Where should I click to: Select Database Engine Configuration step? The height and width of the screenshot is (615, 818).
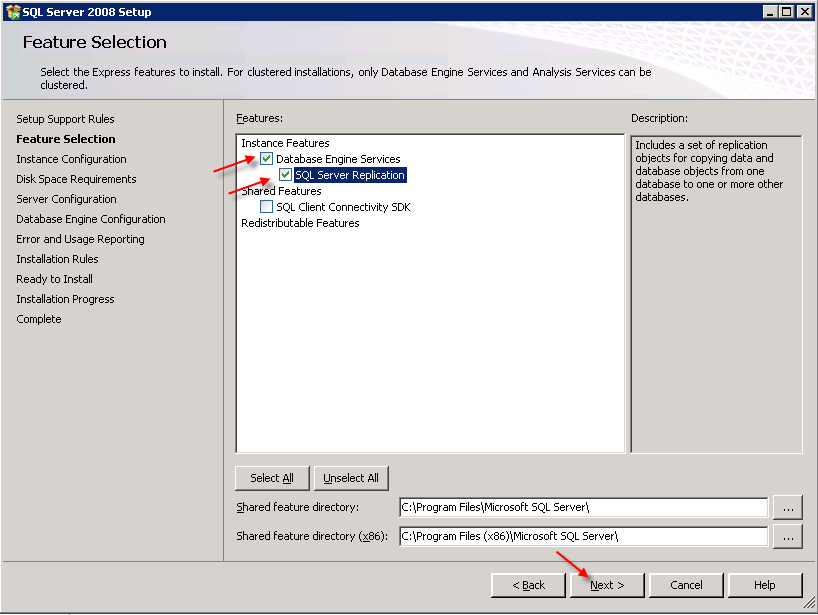[x=91, y=219]
